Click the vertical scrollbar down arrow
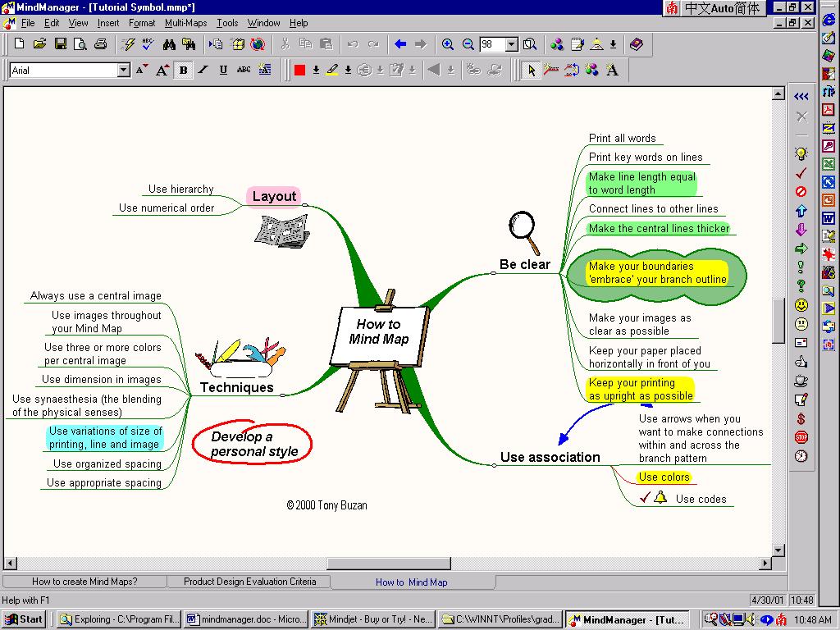The height and width of the screenshot is (630, 840). coord(779,550)
